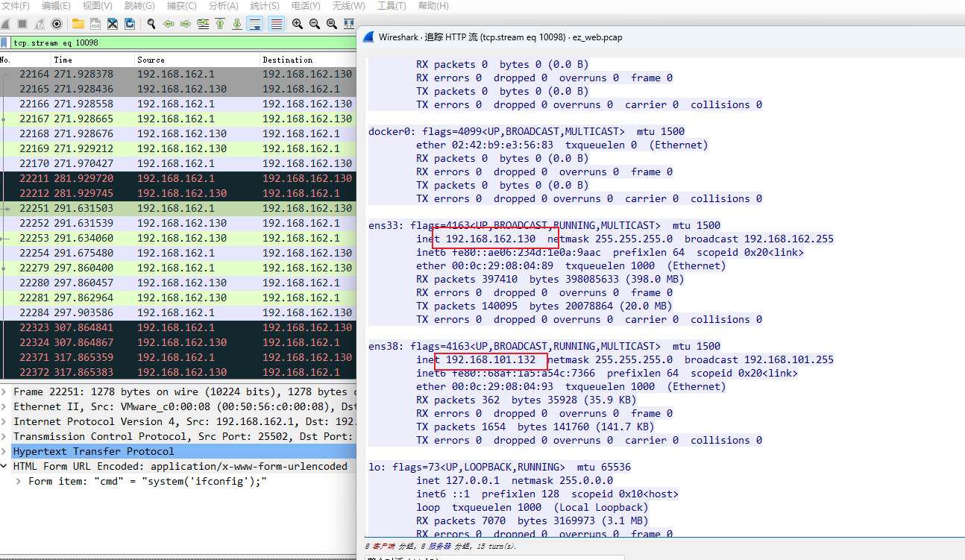Jump to first packet icon
Screen dimensions: 965x560
[x=220, y=24]
